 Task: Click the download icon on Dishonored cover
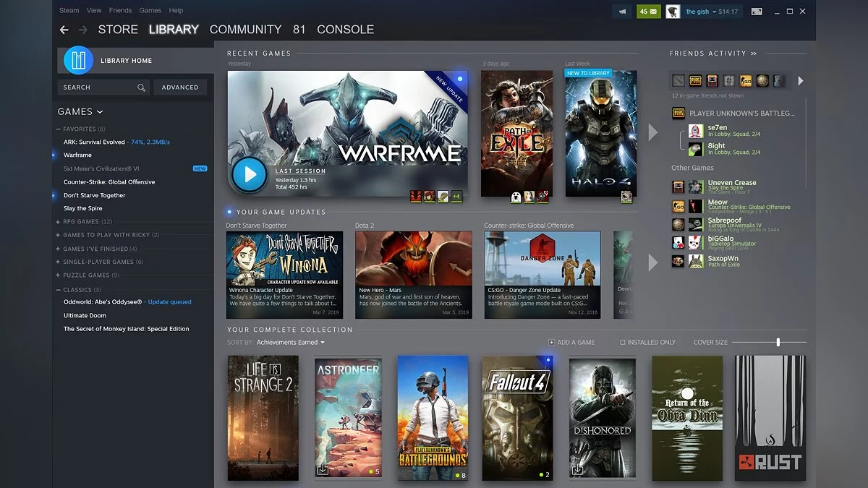577,470
